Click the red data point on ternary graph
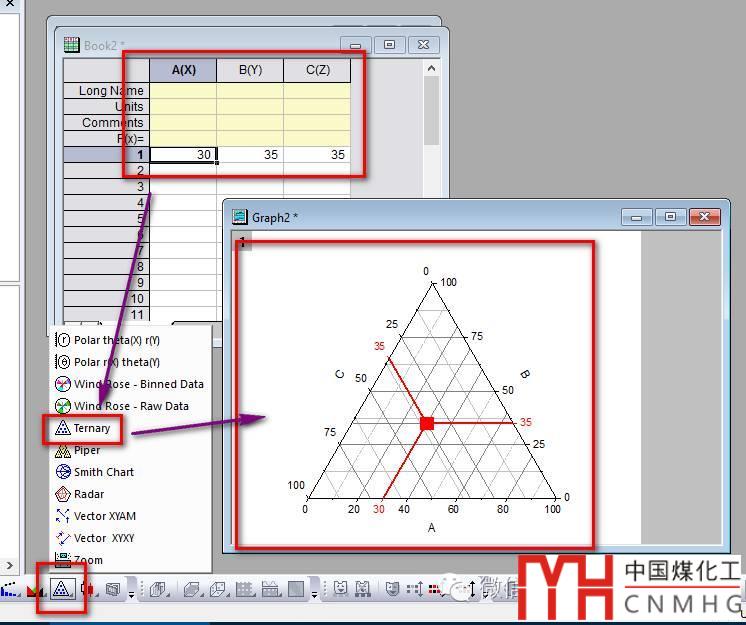Viewport: 746px width, 625px height. [x=427, y=423]
